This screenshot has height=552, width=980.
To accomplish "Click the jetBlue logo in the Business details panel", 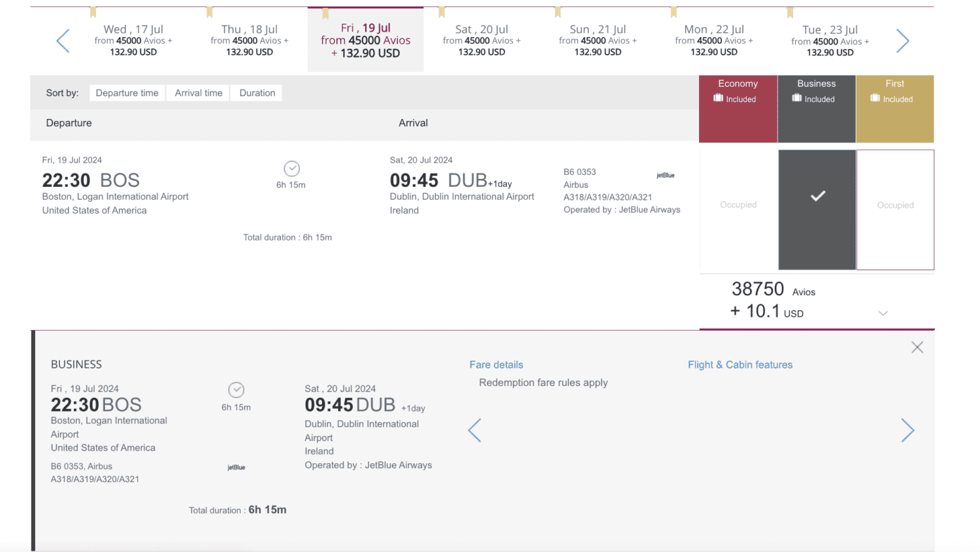I will pos(235,467).
